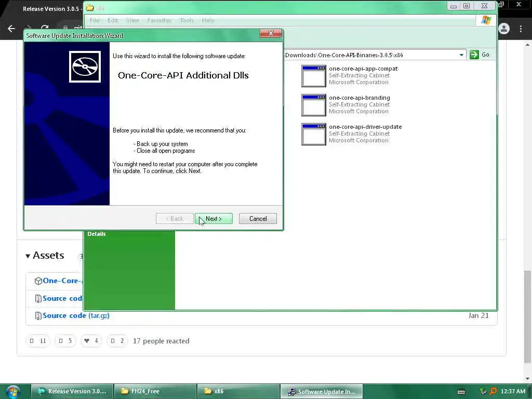532x399 pixels.
Task: Click the '17 people reacted' text
Action: (x=161, y=341)
